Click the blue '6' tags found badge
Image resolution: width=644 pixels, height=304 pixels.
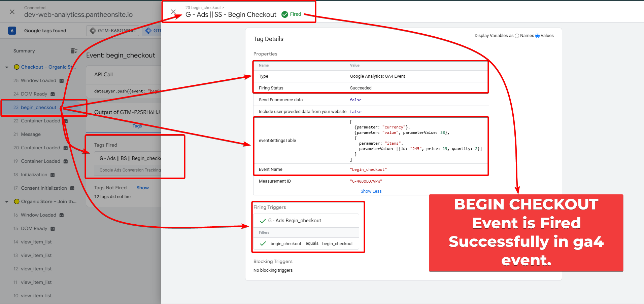[12, 31]
